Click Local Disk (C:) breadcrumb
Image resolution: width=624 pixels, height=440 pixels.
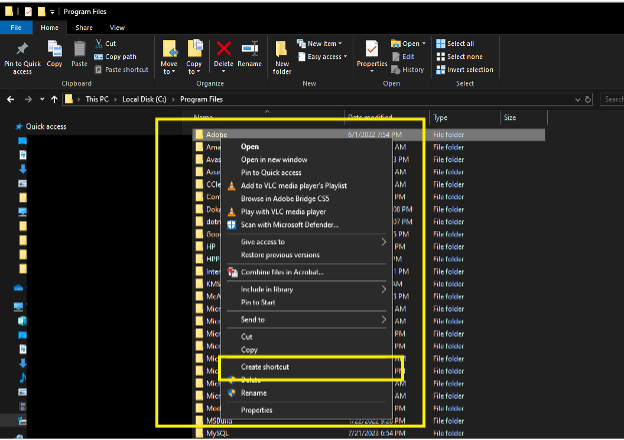(x=144, y=99)
